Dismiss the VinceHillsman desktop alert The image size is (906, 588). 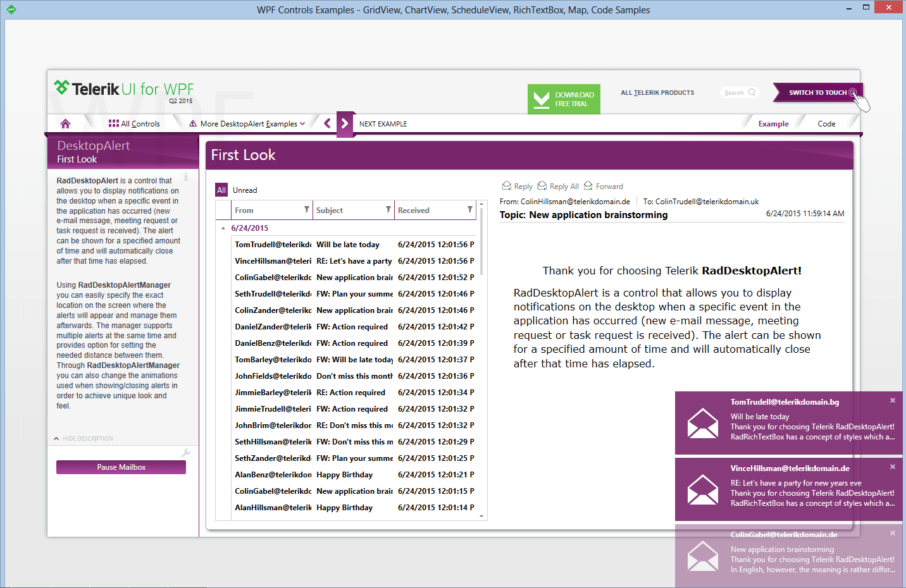pos(893,467)
